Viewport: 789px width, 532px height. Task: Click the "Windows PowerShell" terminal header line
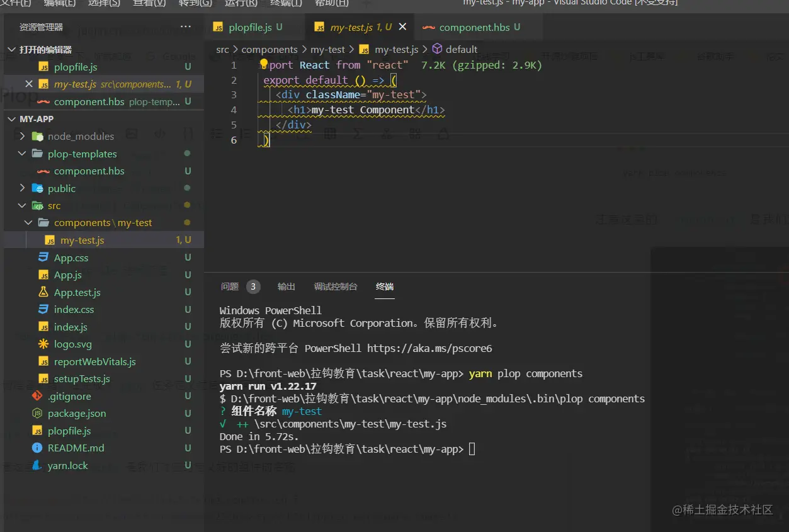click(271, 310)
